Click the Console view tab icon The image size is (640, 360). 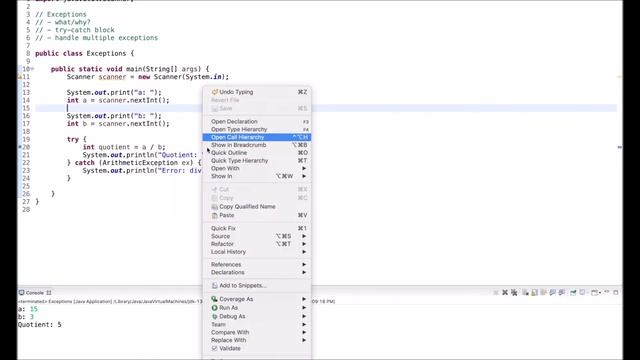[x=22, y=293]
